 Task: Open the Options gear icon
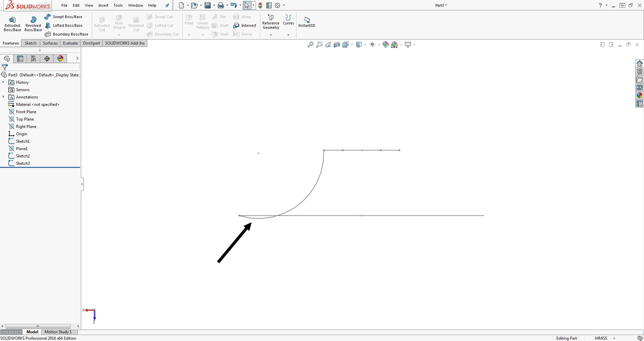[277, 5]
